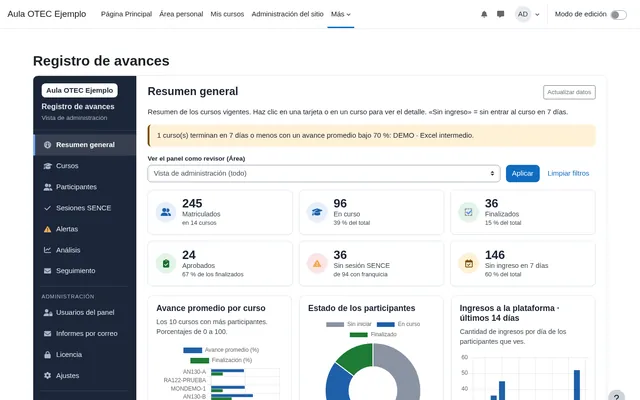This screenshot has width=640, height=400.
Task: Open Análisis in sidebar
Action: pyautogui.click(x=85, y=250)
